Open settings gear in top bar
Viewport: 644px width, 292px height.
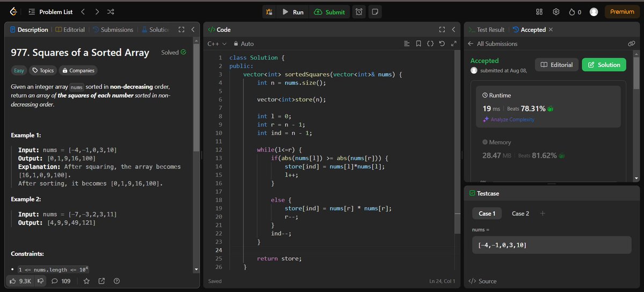(556, 12)
